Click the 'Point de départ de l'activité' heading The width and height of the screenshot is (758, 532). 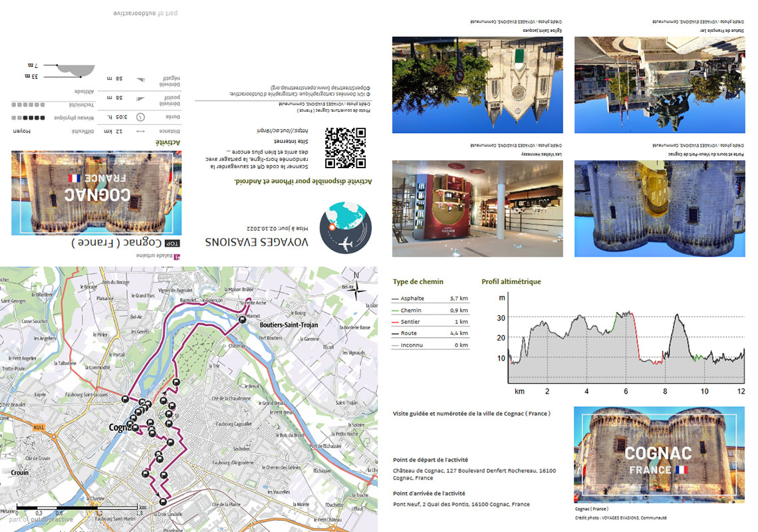click(430, 460)
